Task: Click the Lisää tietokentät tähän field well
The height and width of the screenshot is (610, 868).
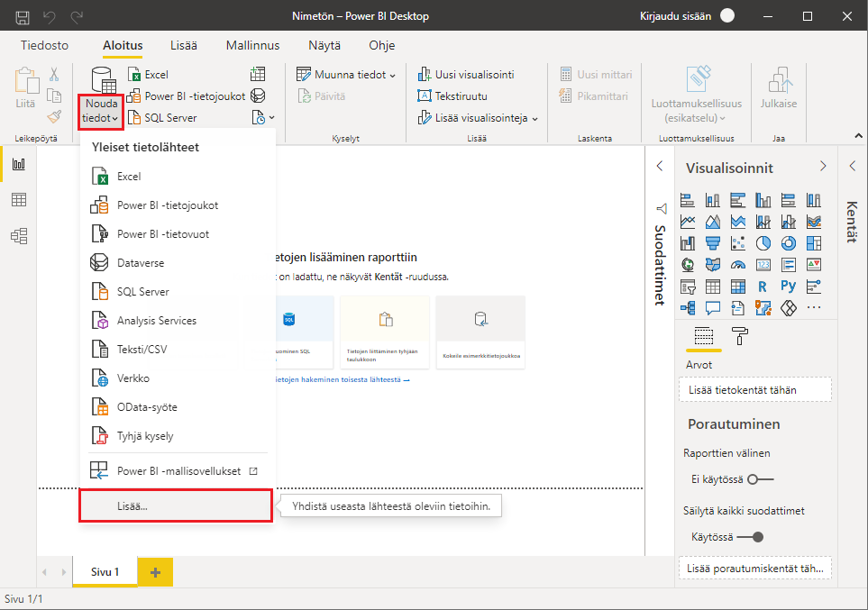Action: (x=754, y=390)
